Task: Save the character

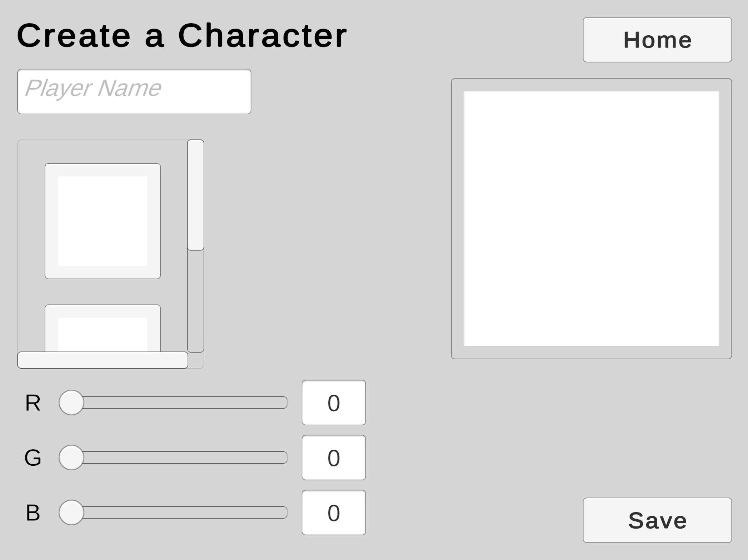Action: [657, 520]
